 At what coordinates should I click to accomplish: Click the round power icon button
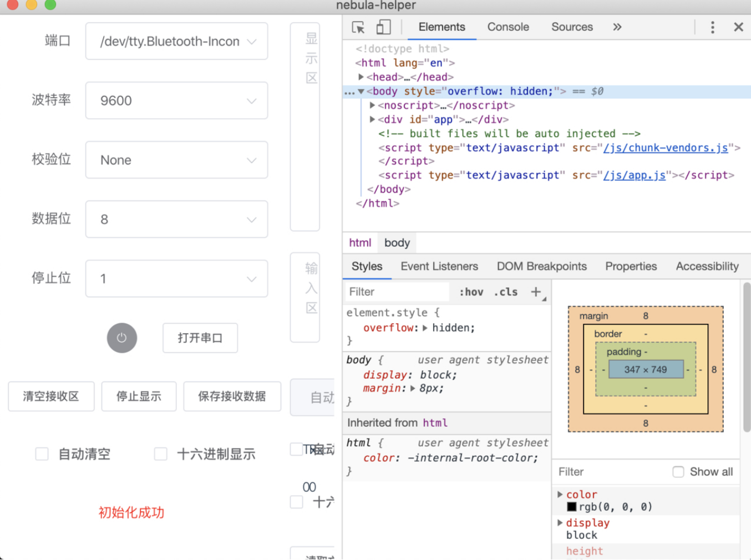(x=122, y=338)
